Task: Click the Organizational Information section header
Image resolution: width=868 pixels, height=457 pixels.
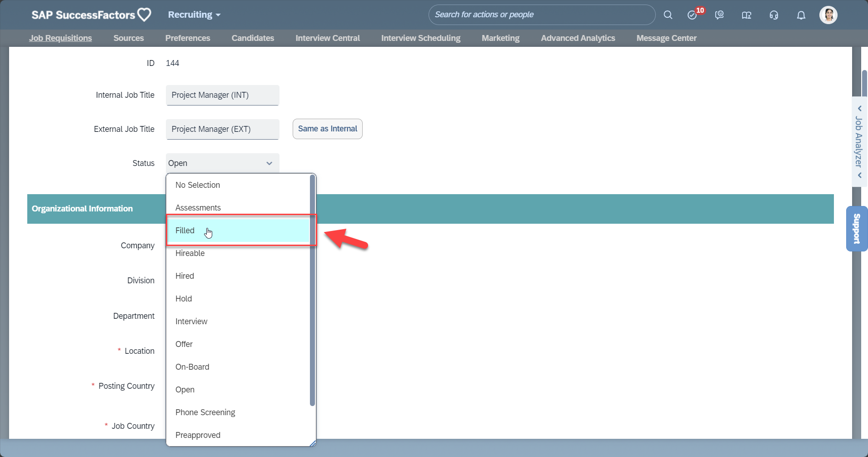Action: click(430, 209)
